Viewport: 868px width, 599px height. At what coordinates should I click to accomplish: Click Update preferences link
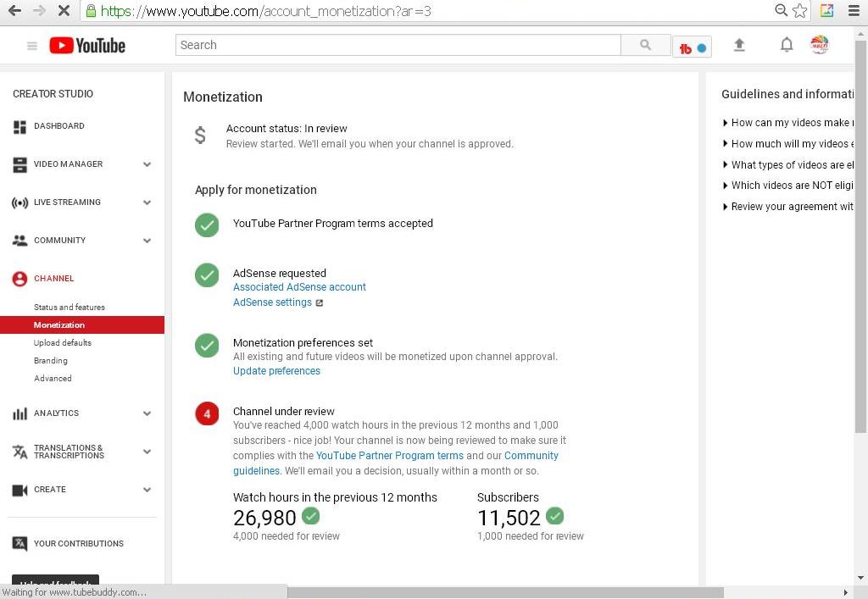pyautogui.click(x=277, y=371)
